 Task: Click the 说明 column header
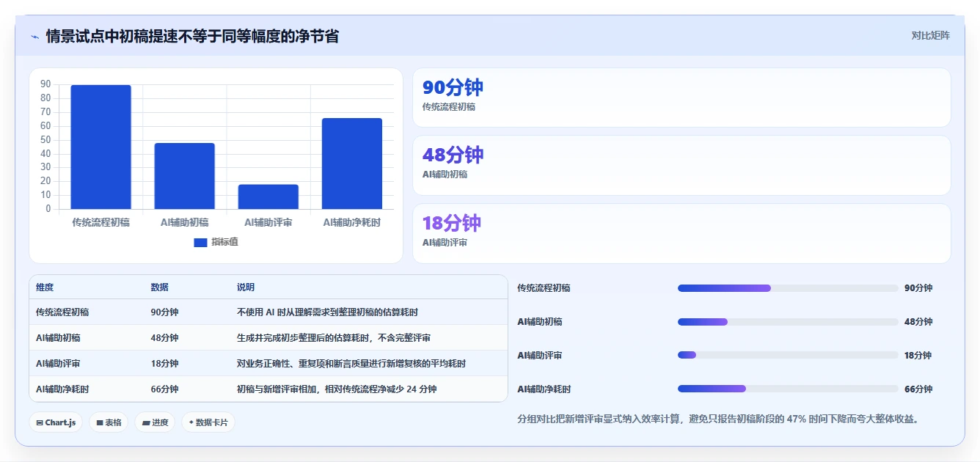(x=246, y=287)
